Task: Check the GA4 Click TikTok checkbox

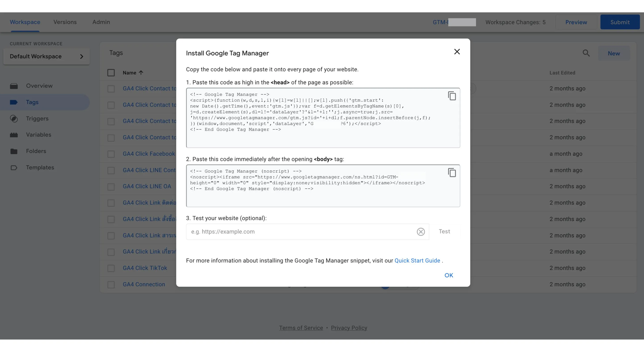Action: click(111, 268)
